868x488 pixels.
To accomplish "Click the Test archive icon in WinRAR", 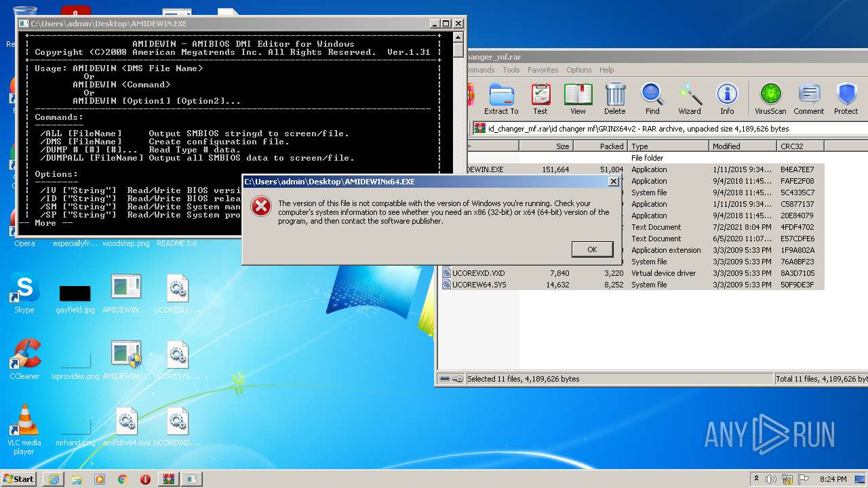I will click(540, 99).
